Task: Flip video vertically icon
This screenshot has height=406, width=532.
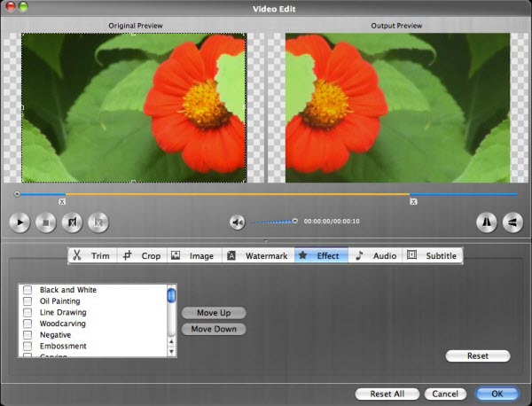Action: [x=512, y=223]
